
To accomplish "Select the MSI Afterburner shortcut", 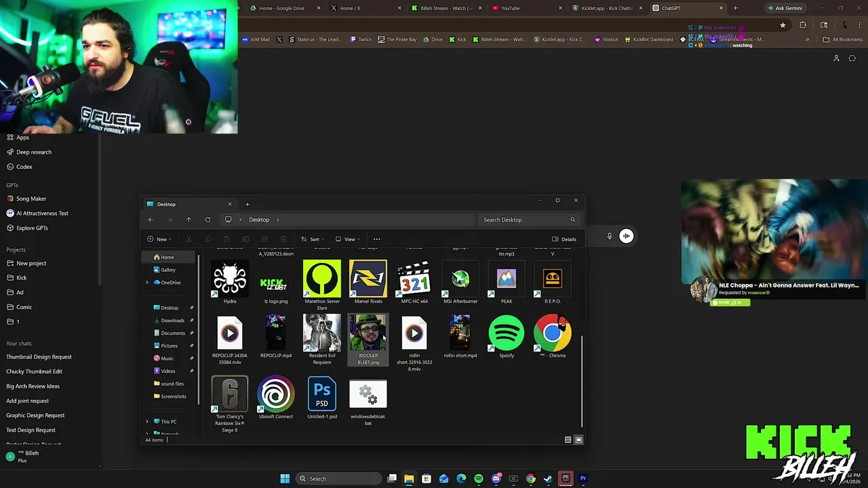I will 460,283.
